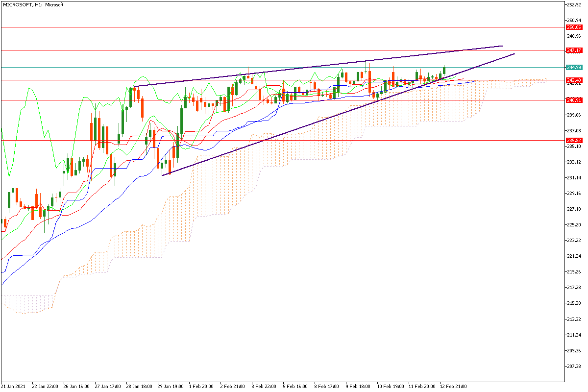Select the 243.40 red price label
The width and height of the screenshot is (588, 392).
click(573, 80)
